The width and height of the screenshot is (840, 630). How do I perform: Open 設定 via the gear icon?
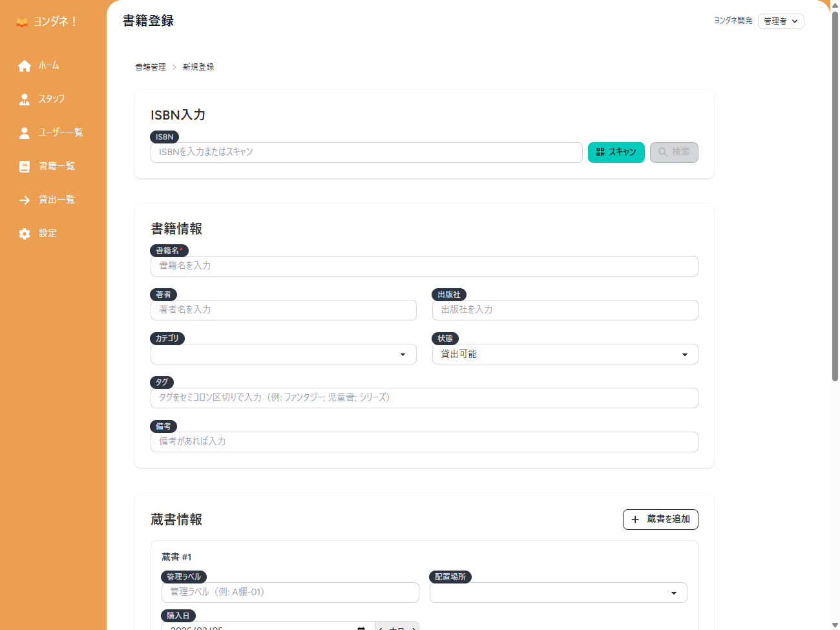(25, 233)
